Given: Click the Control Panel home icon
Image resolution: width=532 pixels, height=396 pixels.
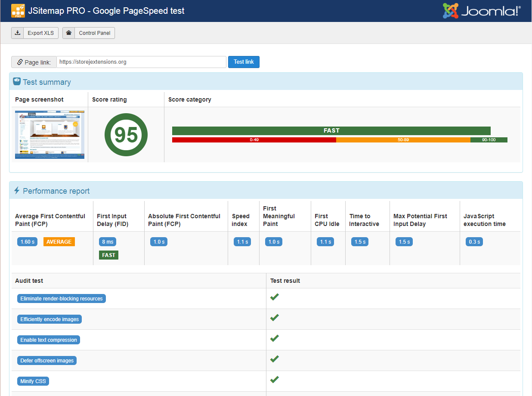Looking at the screenshot, I should (x=68, y=33).
